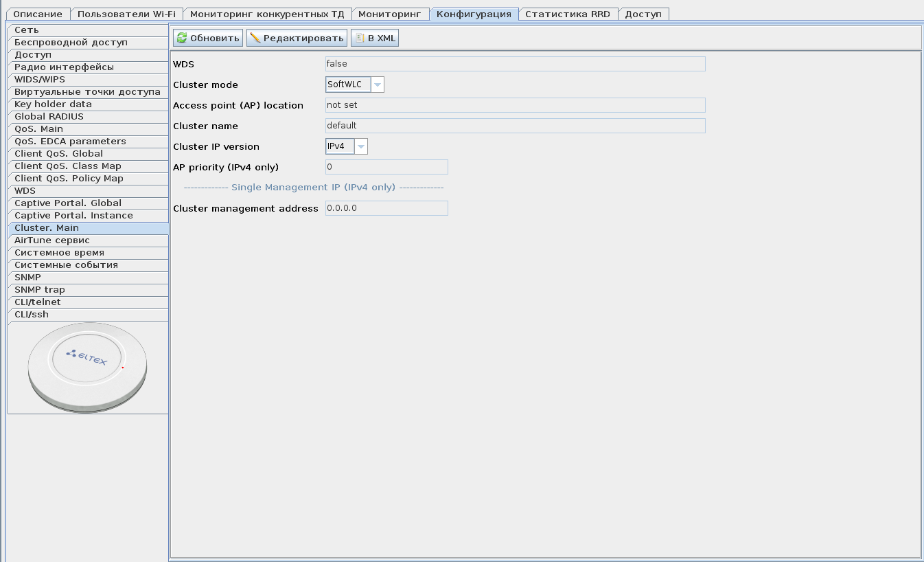Select CLI/ssh section
This screenshot has height=562, width=924.
click(88, 315)
